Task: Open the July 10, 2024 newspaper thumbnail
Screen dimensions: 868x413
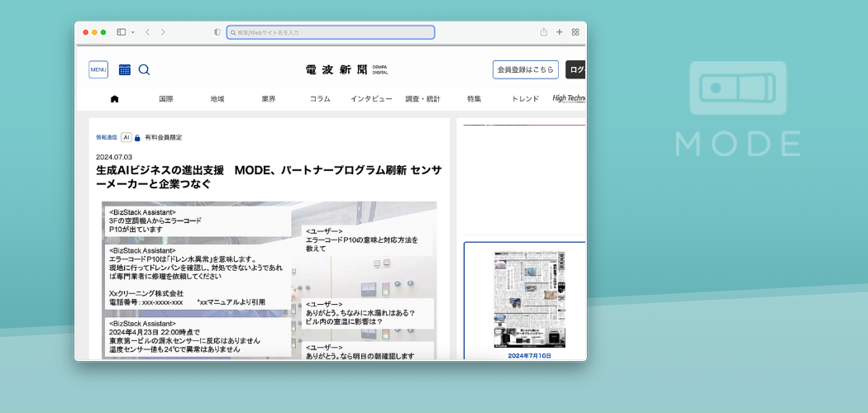Action: (x=529, y=300)
